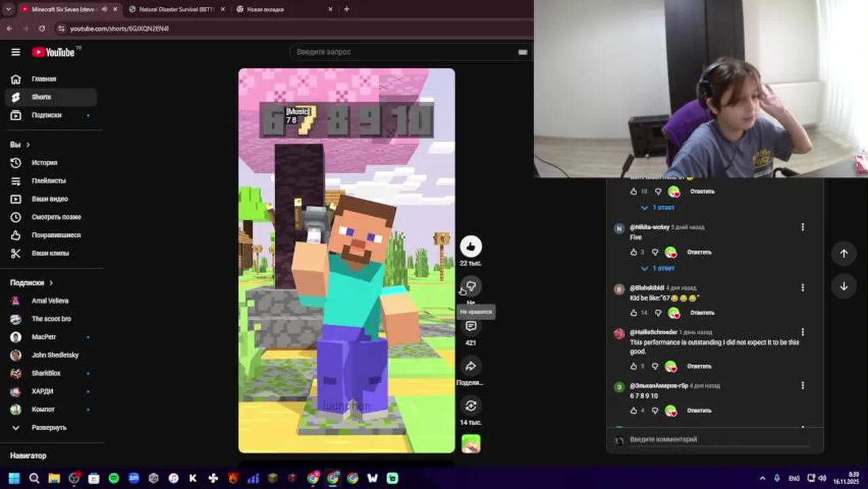The image size is (868, 489).
Task: Open Компот channel subscription
Action: coord(51,410)
